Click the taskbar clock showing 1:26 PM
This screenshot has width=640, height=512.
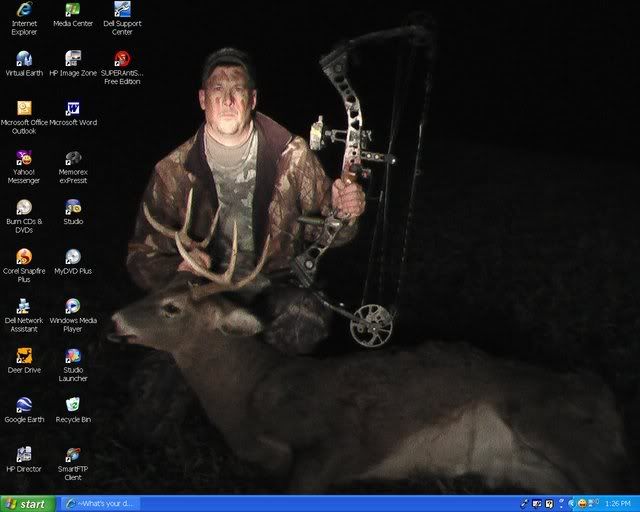click(618, 504)
